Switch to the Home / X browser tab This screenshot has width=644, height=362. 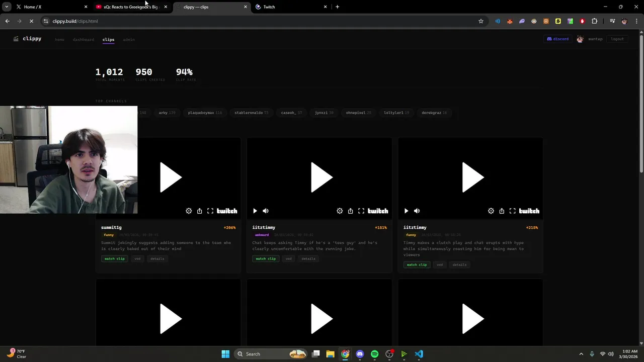point(52,7)
